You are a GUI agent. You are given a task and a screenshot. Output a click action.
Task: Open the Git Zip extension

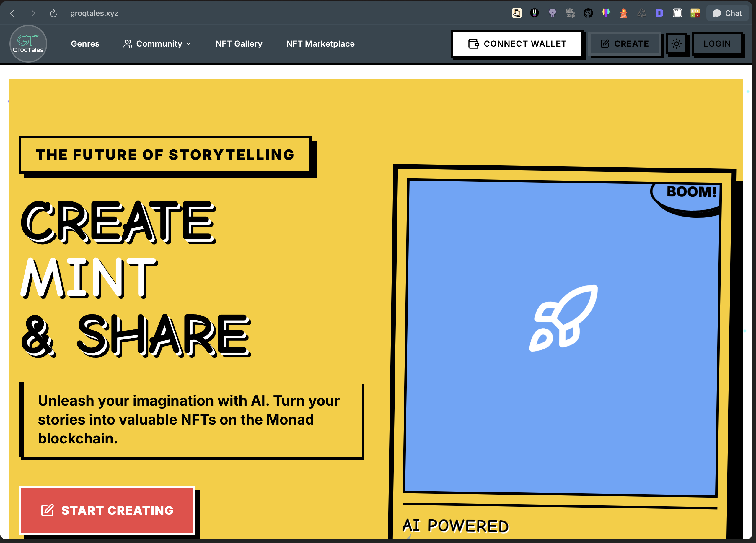coord(570,13)
